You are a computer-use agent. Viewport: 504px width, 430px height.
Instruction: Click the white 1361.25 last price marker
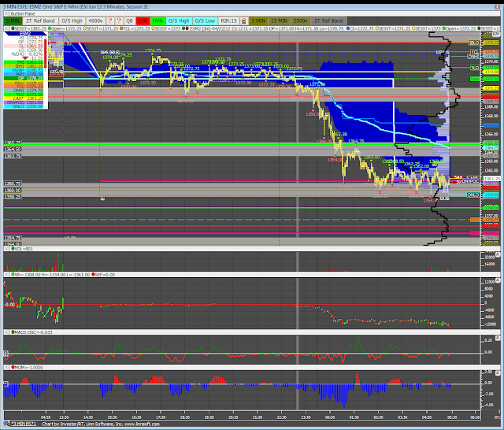[491, 178]
